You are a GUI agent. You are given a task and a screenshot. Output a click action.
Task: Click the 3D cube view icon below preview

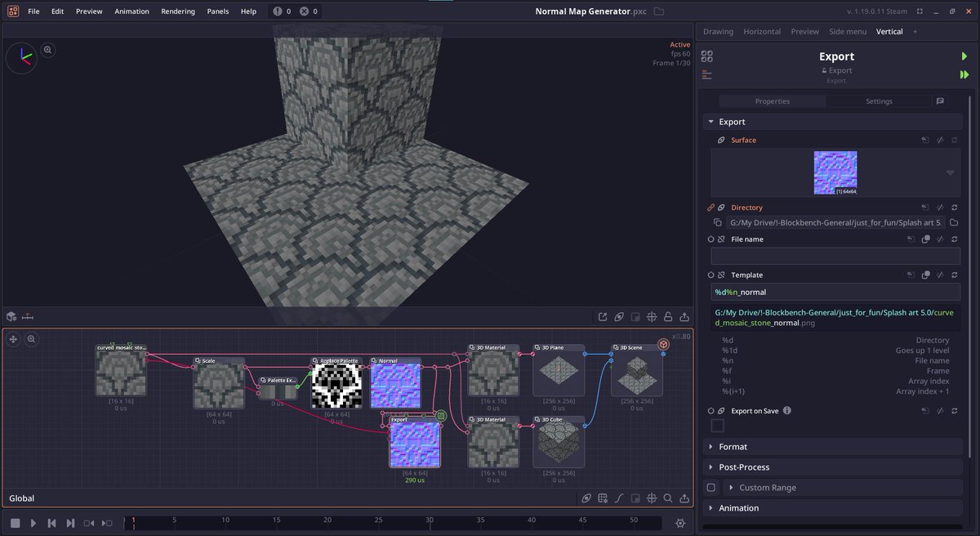click(11, 316)
